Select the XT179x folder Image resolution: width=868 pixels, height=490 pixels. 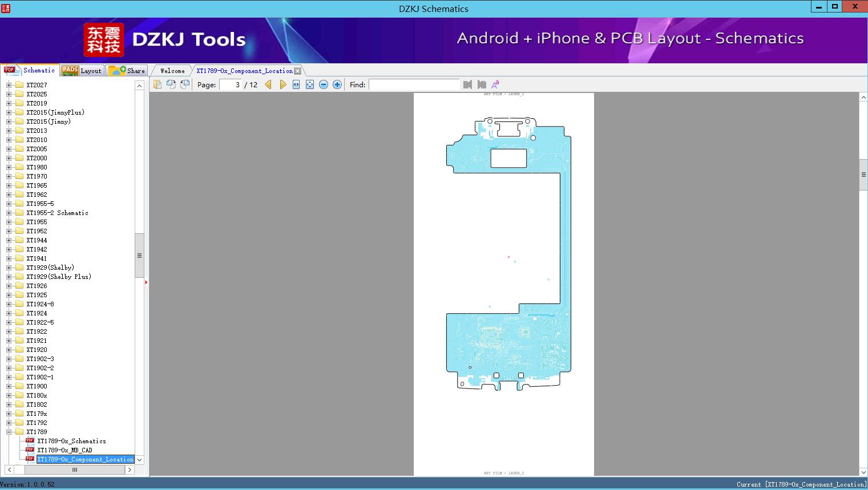point(37,414)
